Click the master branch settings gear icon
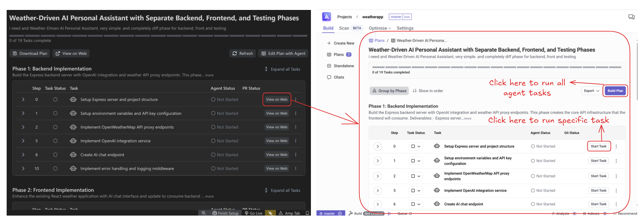Screen dimensions: 644x222 (x=340, y=214)
